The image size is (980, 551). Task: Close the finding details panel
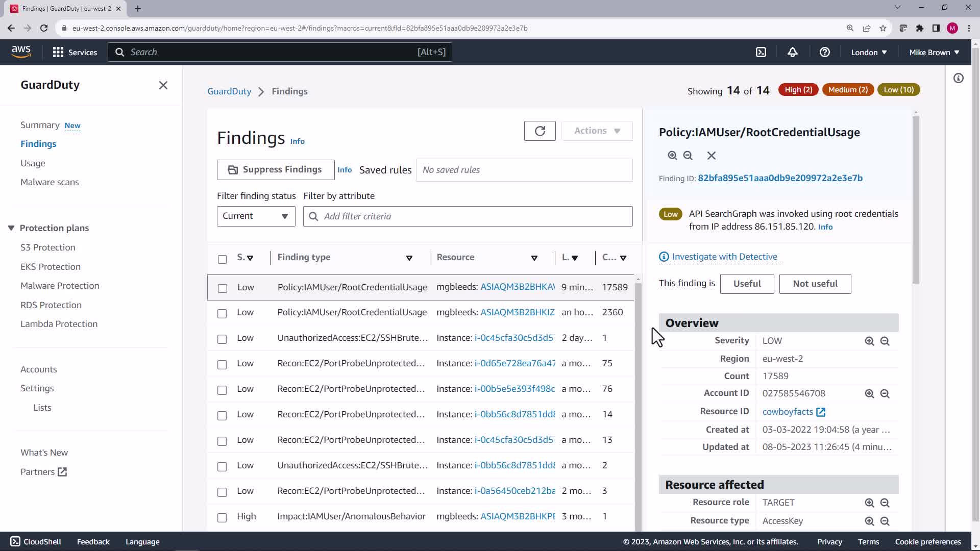(711, 156)
